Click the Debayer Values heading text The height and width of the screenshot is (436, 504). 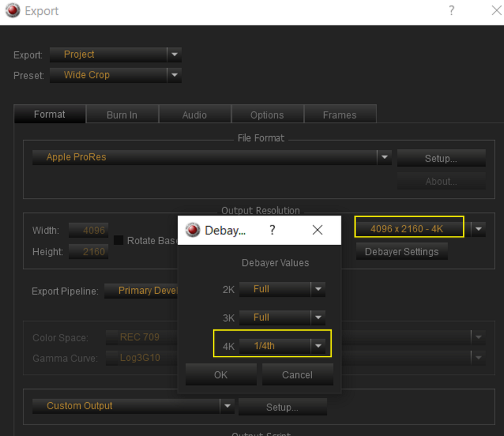[x=275, y=263]
